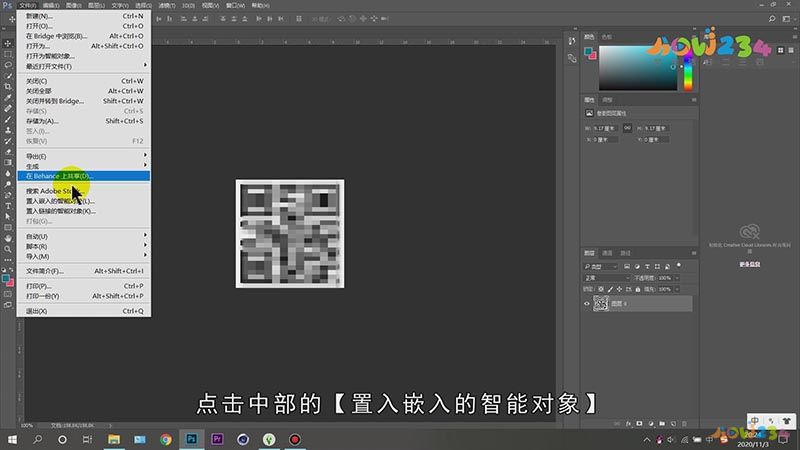This screenshot has width=800, height=450.
Task: Select the Move tool in toolbar
Action: point(8,43)
